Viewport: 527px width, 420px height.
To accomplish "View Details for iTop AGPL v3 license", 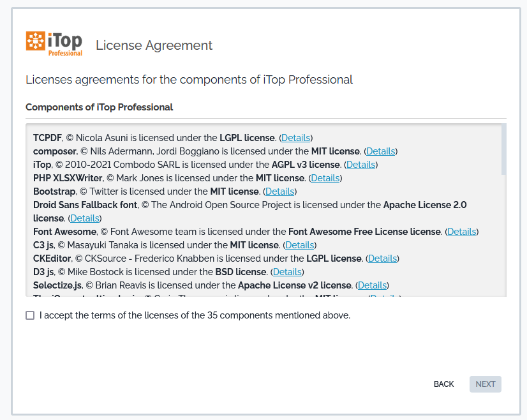I will coord(360,165).
